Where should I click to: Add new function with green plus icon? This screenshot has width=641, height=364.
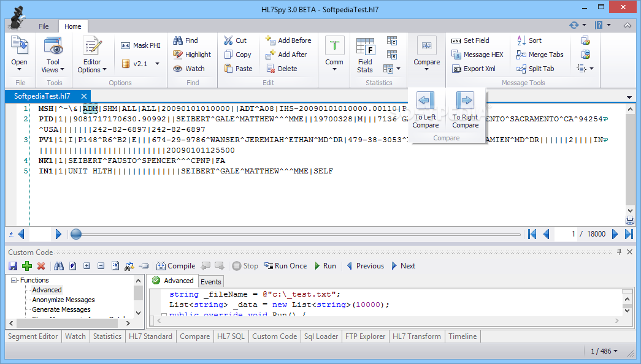click(x=27, y=266)
